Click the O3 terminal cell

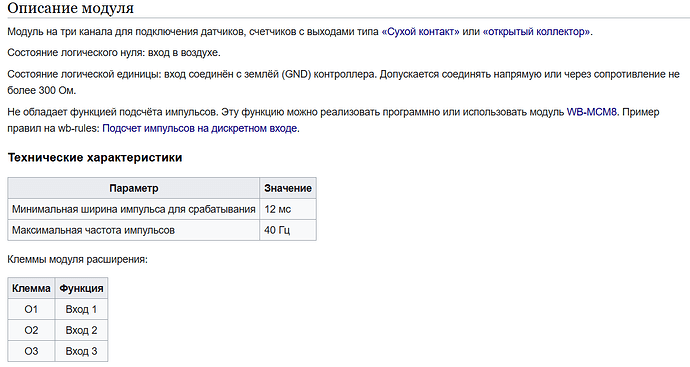tap(31, 351)
